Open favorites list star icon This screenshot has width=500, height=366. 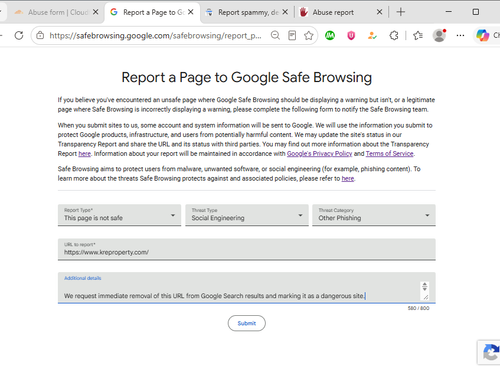pos(418,35)
